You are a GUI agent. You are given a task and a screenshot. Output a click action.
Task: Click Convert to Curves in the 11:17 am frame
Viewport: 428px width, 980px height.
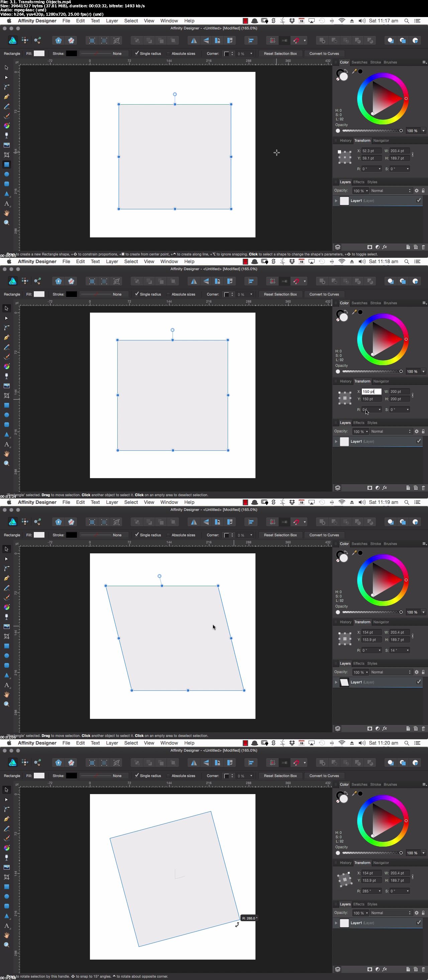coord(324,53)
